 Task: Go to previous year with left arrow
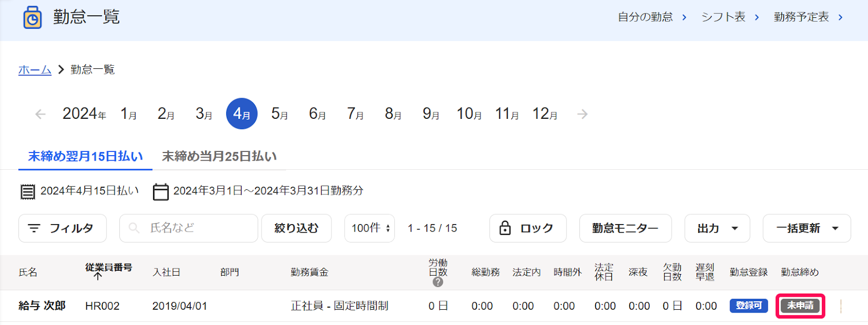pos(40,114)
